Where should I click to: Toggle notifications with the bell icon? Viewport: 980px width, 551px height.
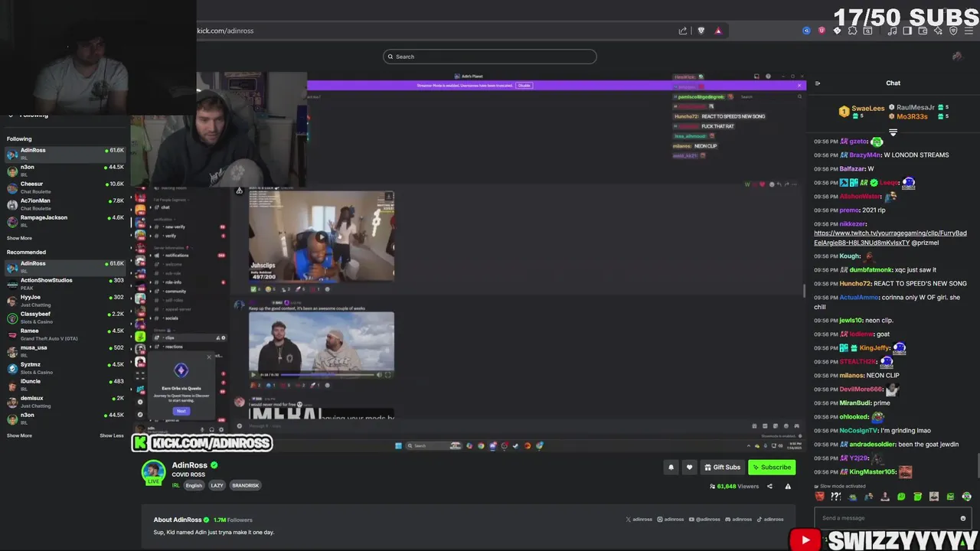[671, 468]
